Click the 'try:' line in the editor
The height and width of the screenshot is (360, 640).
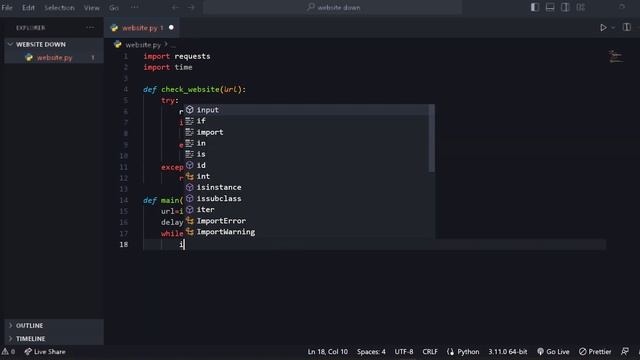pyautogui.click(x=170, y=100)
